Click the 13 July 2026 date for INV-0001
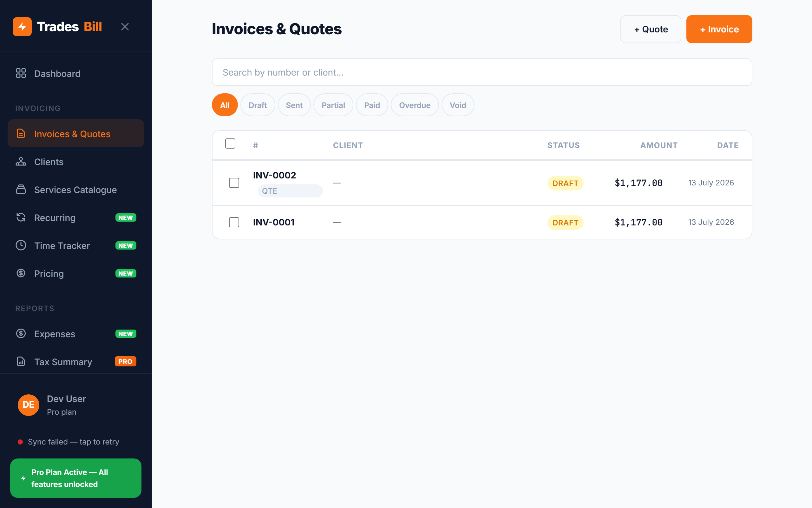Viewport: 812px width, 508px height. (711, 222)
